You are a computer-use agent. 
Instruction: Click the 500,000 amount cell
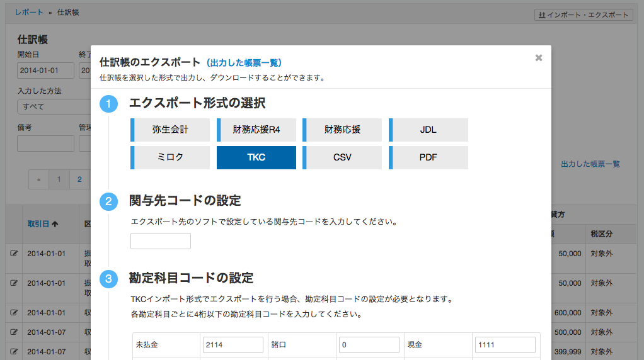point(568,332)
